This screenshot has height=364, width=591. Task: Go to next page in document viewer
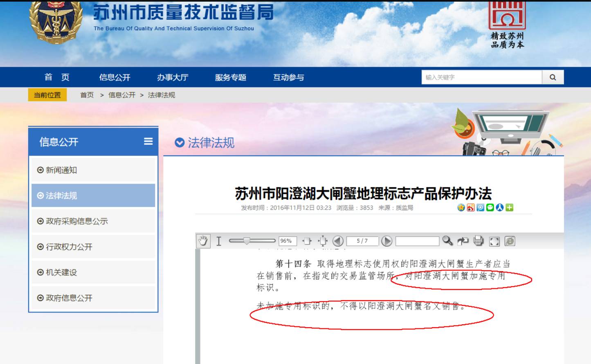point(387,241)
